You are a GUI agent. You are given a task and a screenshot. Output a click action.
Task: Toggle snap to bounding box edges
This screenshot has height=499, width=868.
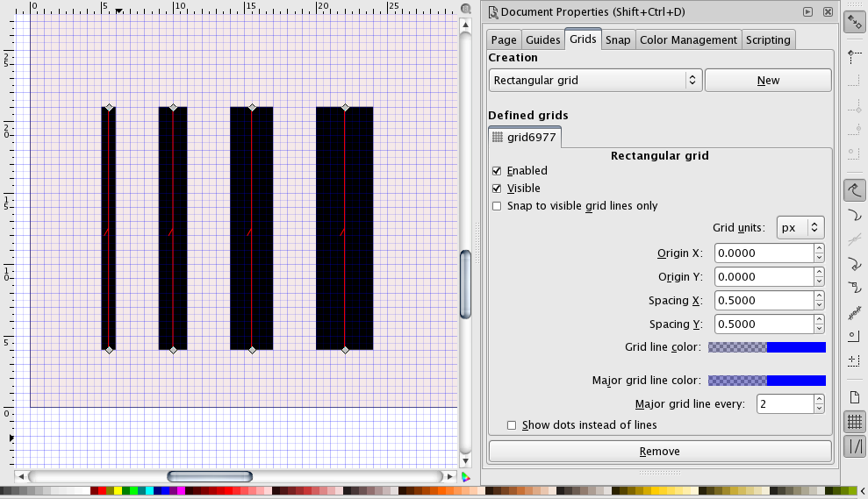855,82
